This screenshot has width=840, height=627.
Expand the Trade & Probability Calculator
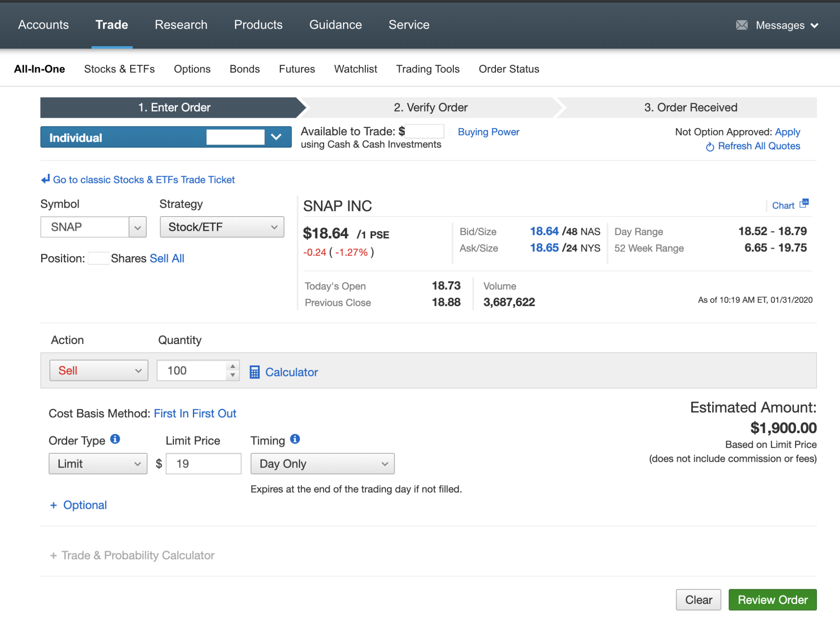pos(132,556)
